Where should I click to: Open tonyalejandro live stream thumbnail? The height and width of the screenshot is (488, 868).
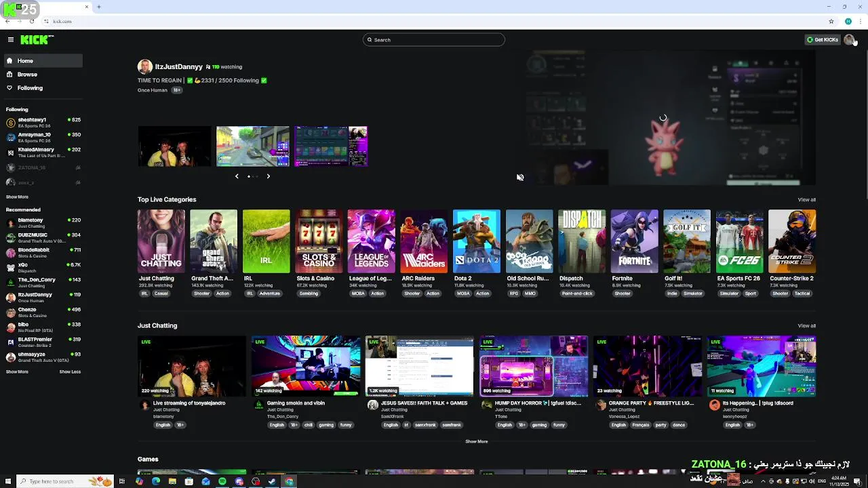coord(192,366)
